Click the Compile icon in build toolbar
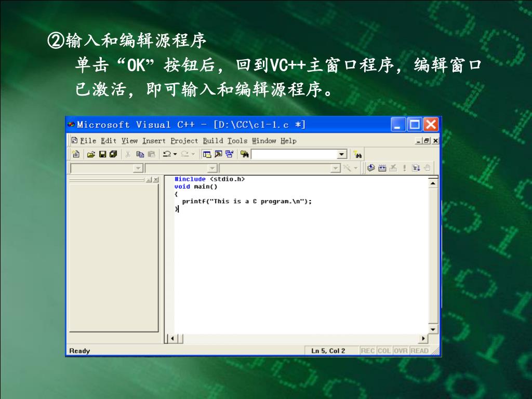532x399 pixels. point(371,168)
